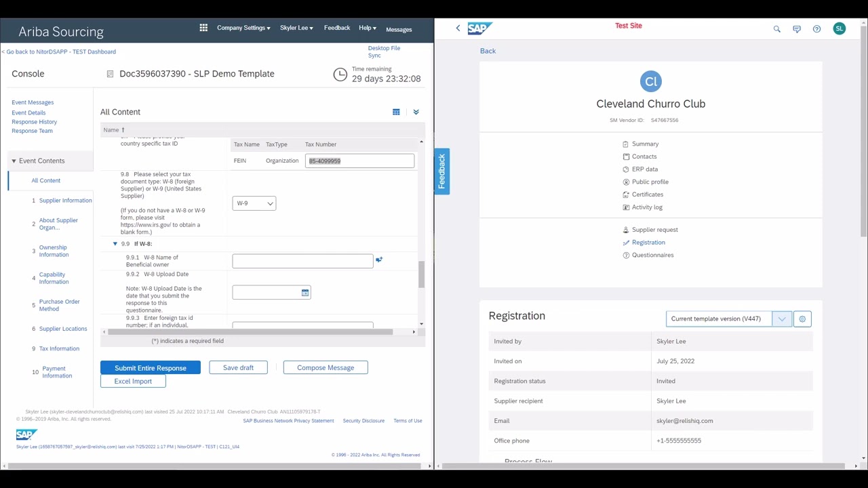Open search in the SAP Test Site header
The height and width of the screenshot is (488, 868).
[777, 28]
